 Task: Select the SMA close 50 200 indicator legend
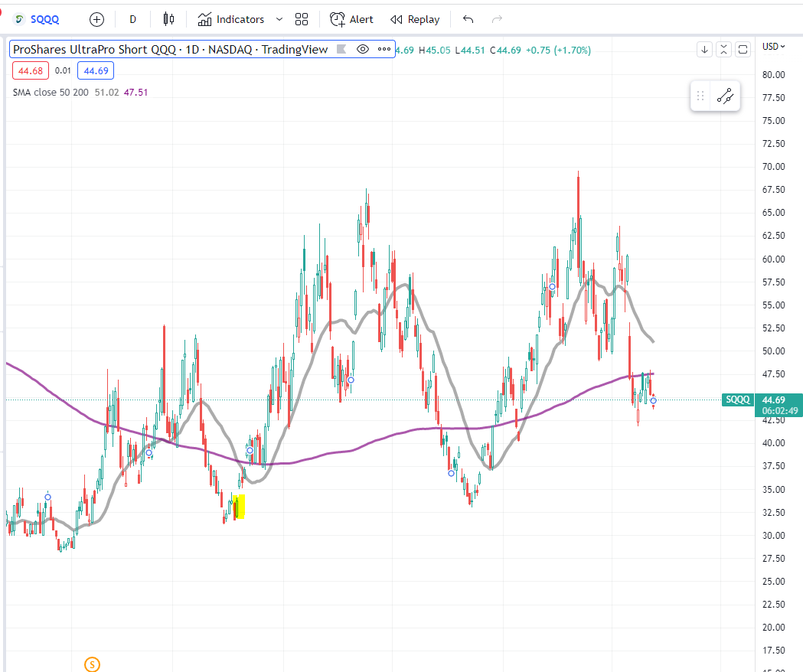click(51, 92)
